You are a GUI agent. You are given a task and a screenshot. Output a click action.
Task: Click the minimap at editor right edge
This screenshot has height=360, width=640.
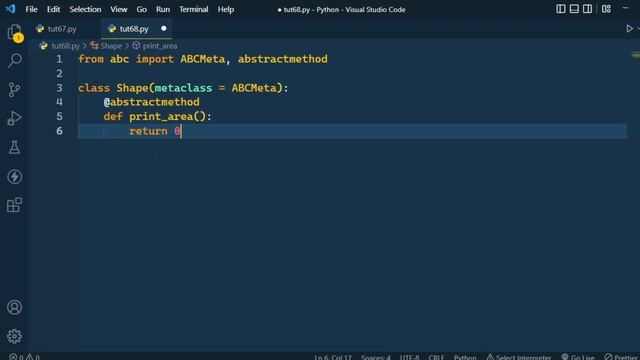pos(635,55)
